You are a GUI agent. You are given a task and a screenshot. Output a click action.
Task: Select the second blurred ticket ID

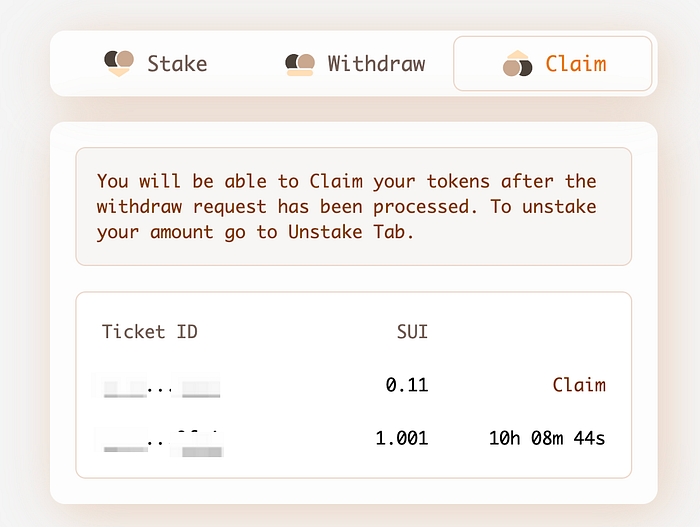tap(160, 438)
